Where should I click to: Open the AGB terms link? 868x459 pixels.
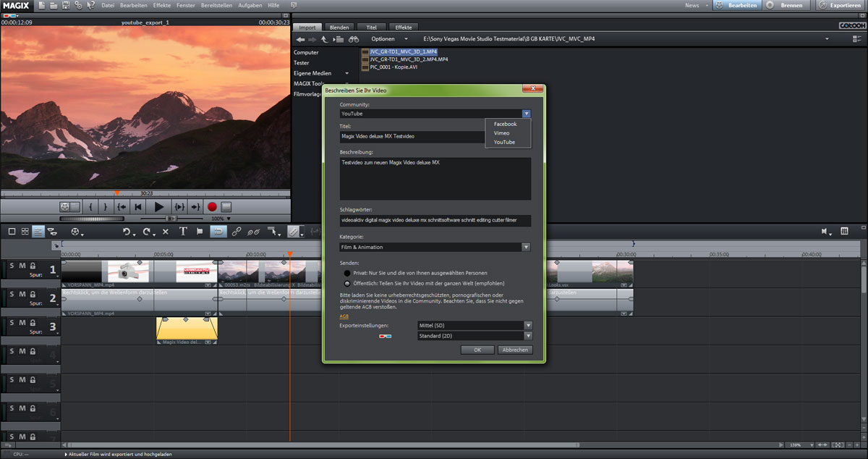(344, 316)
